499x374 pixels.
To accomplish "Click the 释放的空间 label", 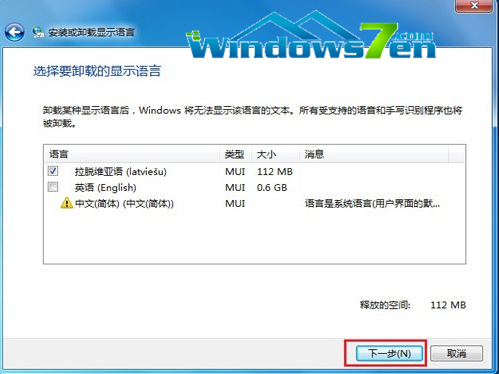I will click(385, 305).
